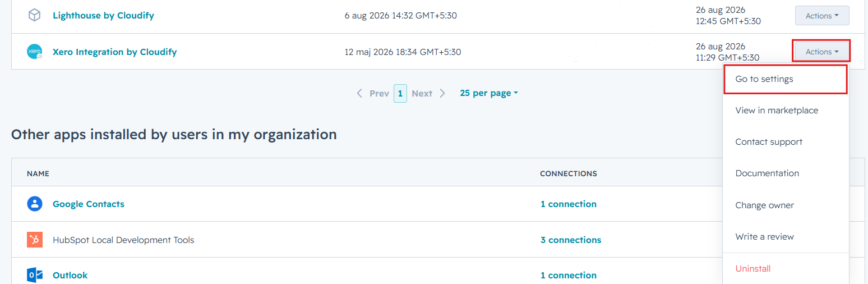868x284 pixels.
Task: Click the NAME column header
Action: (38, 173)
